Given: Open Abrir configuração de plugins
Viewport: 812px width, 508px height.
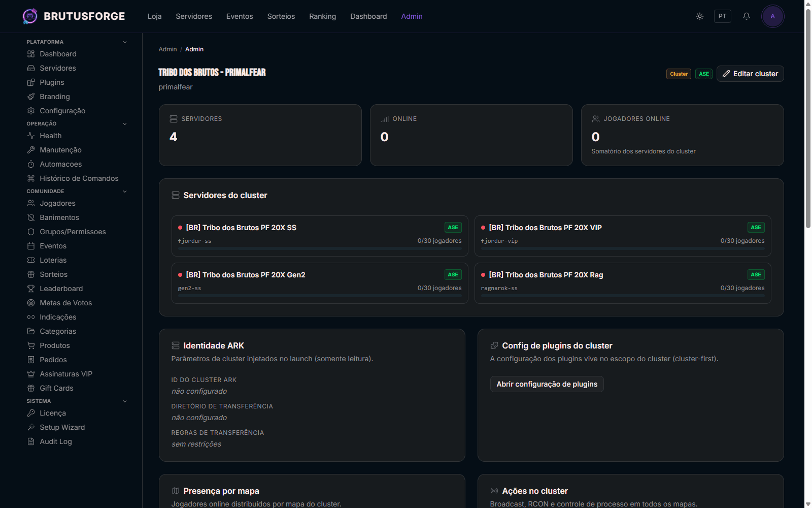Looking at the screenshot, I should coord(547,384).
